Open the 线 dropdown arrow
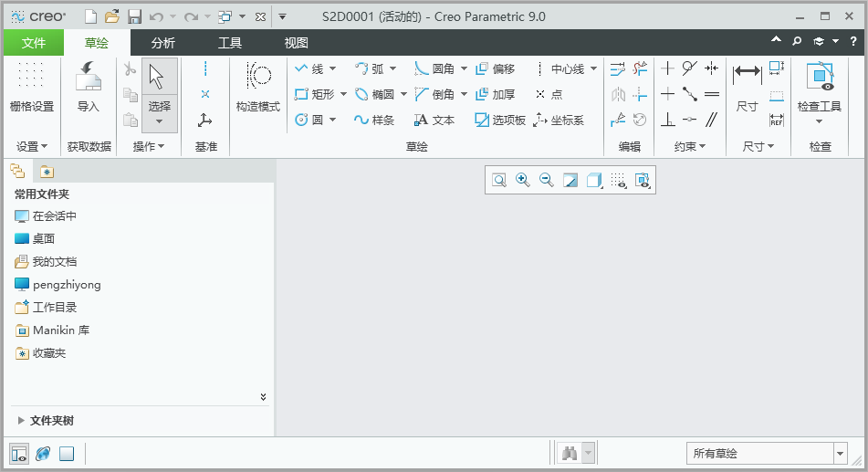This screenshot has height=472, width=868. click(333, 68)
